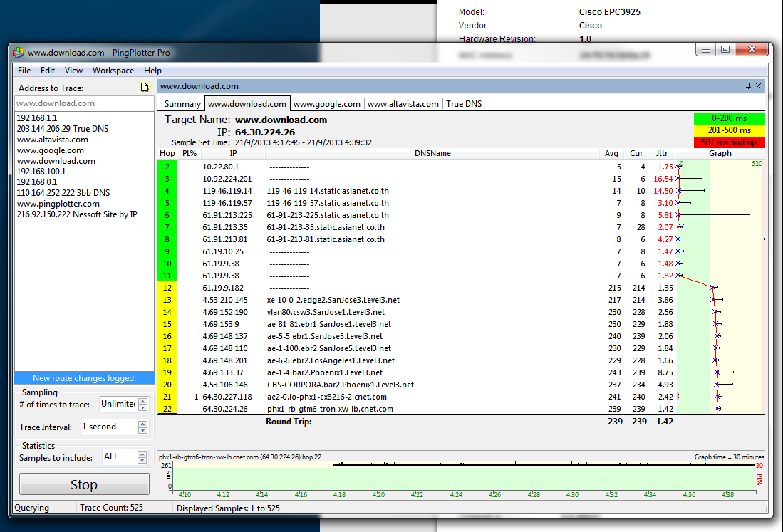
Task: Increase Samples to include value
Action: click(x=142, y=454)
